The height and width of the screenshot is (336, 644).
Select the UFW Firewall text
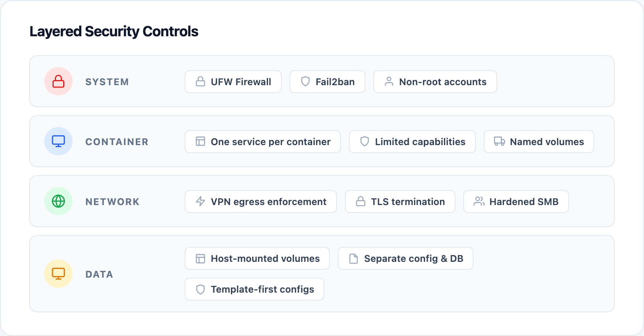241,82
